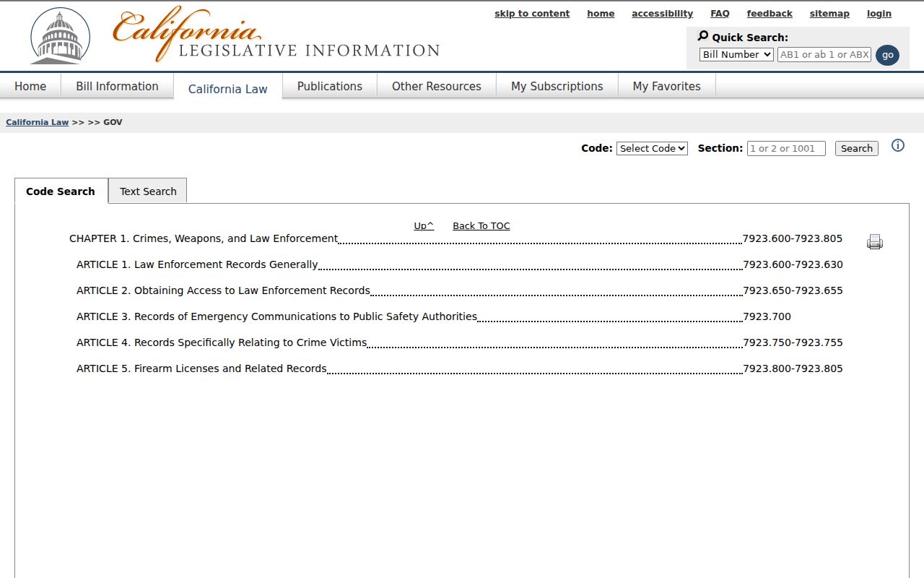Viewport: 924px width, 578px height.
Task: Click the info icon beside Search
Action: (x=898, y=145)
